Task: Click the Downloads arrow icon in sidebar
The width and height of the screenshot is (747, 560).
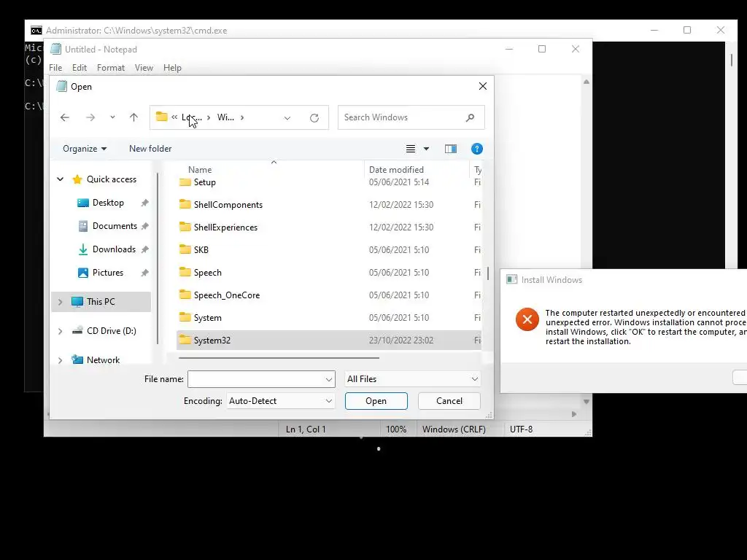Action: pyautogui.click(x=83, y=249)
